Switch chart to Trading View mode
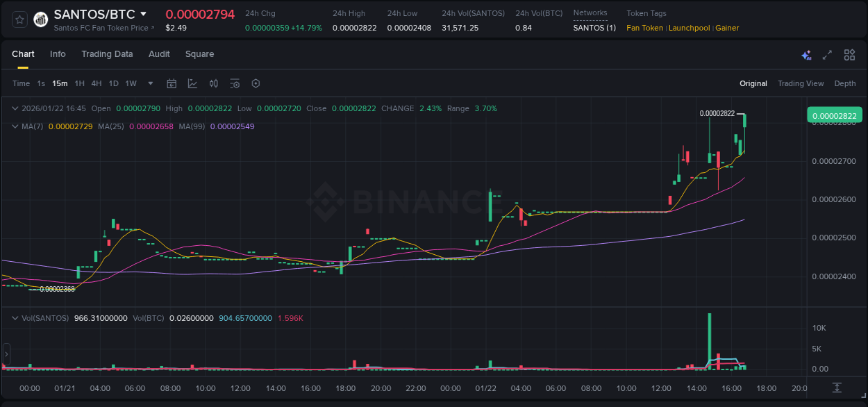This screenshot has width=868, height=407. (801, 83)
